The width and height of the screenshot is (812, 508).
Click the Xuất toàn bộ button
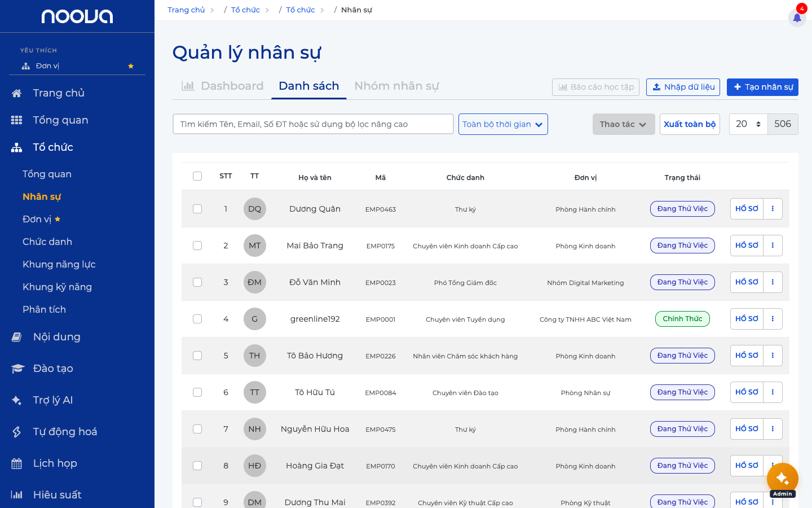pos(690,124)
